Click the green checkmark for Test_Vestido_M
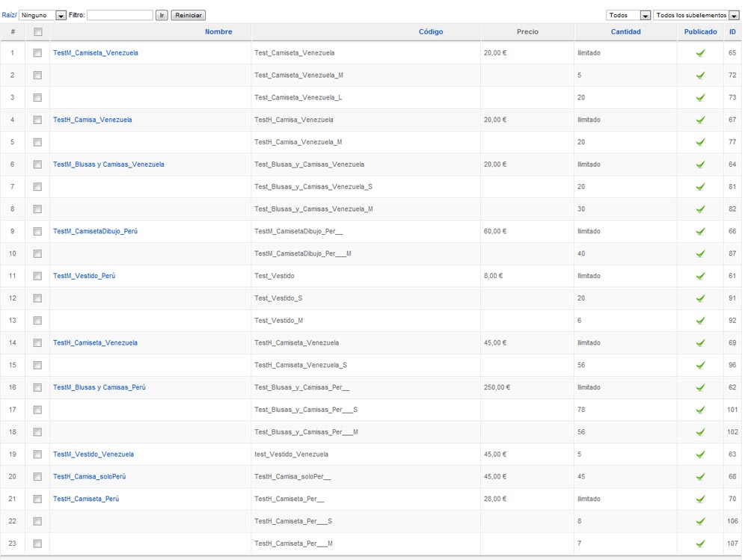This screenshot has width=748, height=560. click(700, 321)
